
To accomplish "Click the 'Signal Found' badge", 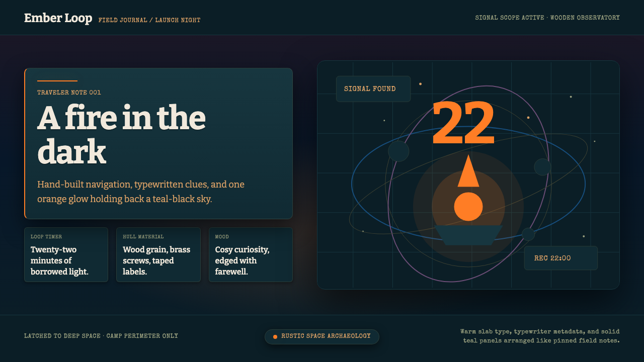I will tap(373, 89).
